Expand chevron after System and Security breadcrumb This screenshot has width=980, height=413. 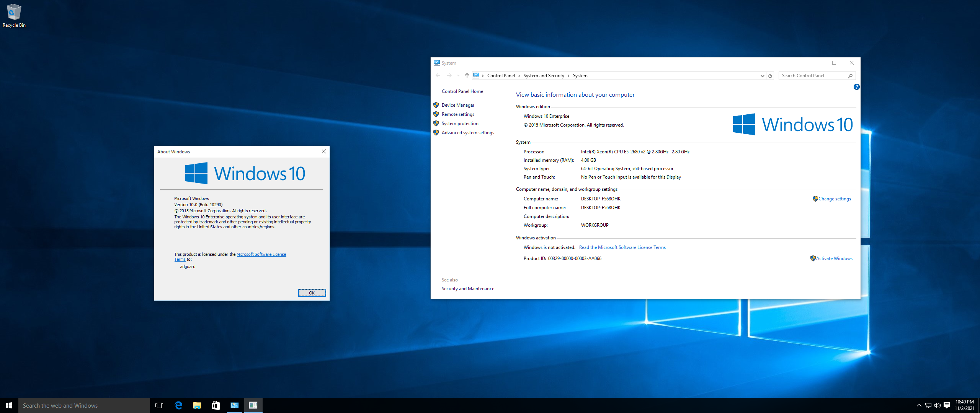click(569, 76)
